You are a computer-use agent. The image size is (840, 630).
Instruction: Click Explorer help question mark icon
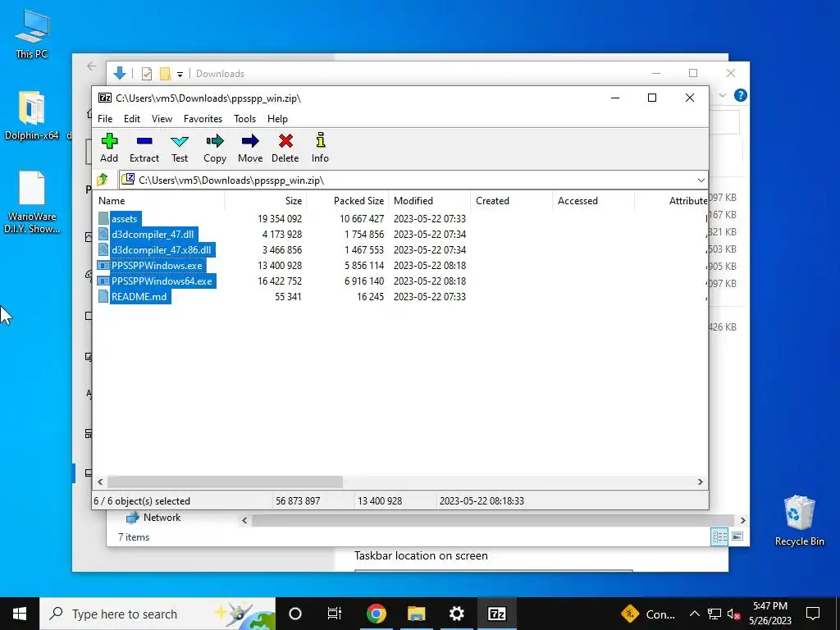click(x=741, y=95)
